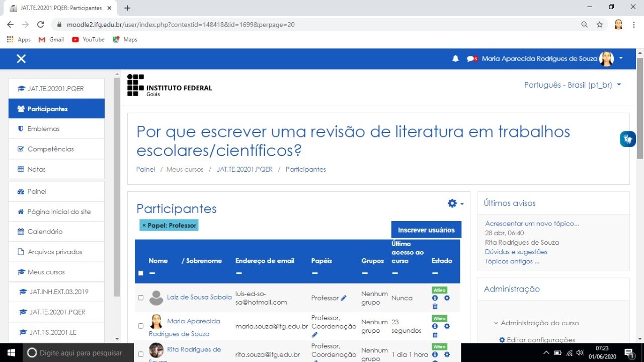Open Maps bookmark
Viewport: 644px width, 362px height.
click(x=125, y=39)
